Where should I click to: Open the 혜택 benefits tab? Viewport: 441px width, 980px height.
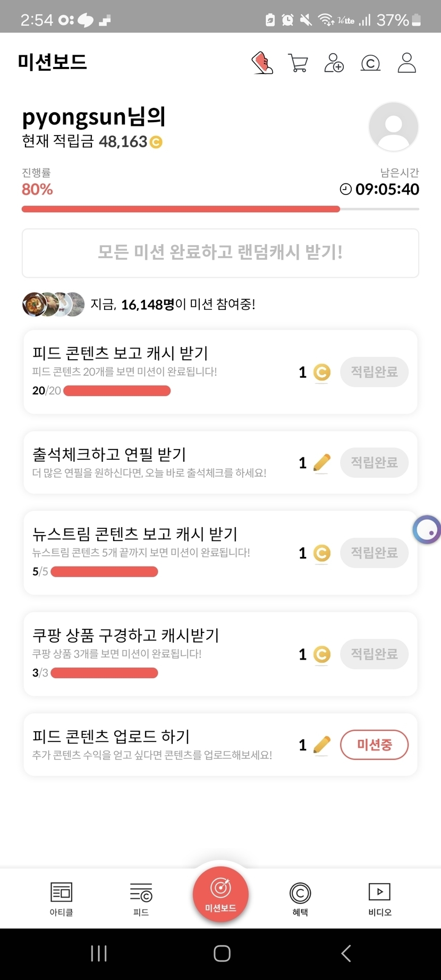[x=300, y=899]
